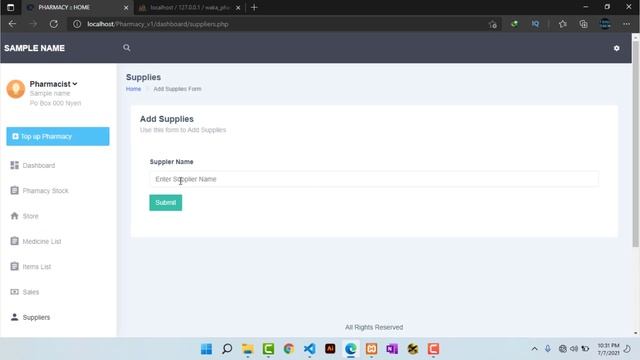This screenshot has height=360, width=640.
Task: Go back in browser history
Action: pyautogui.click(x=12, y=24)
